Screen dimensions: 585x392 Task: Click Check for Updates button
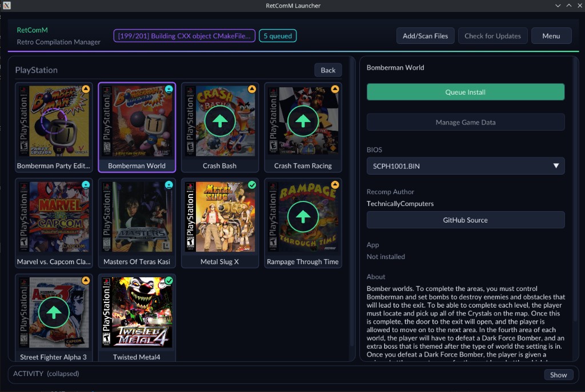pyautogui.click(x=492, y=36)
